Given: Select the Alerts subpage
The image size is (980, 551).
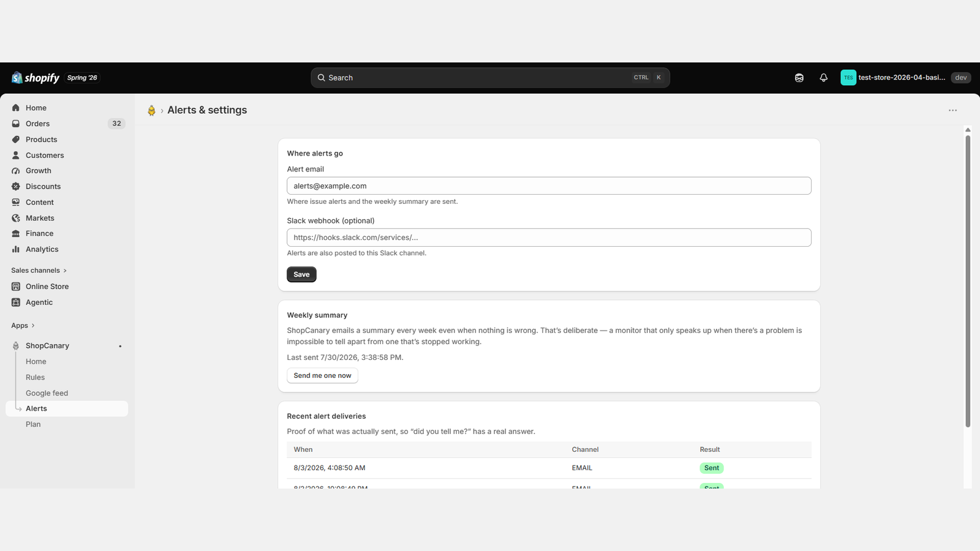Looking at the screenshot, I should [67, 409].
